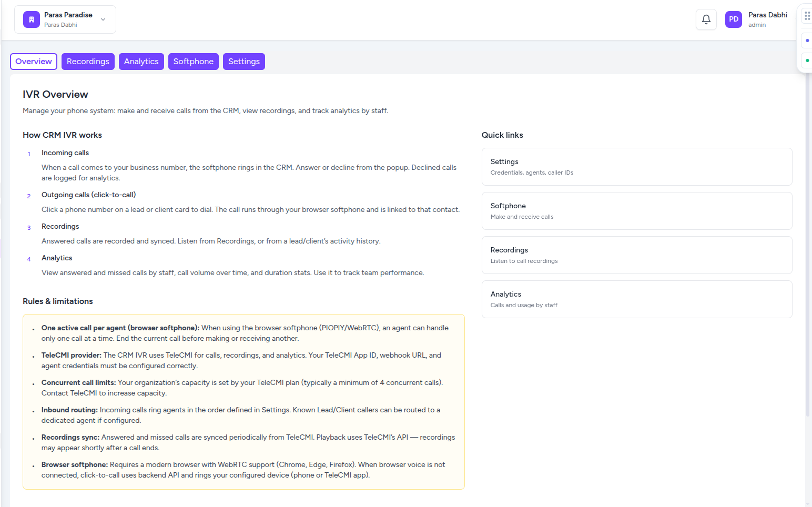
Task: Click the 'Analytics' step 4 title
Action: click(57, 258)
